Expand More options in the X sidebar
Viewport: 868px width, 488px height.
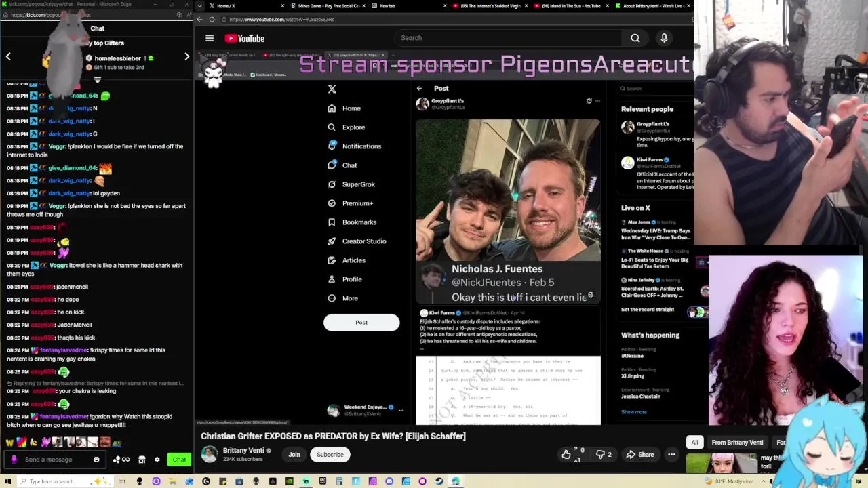point(343,298)
